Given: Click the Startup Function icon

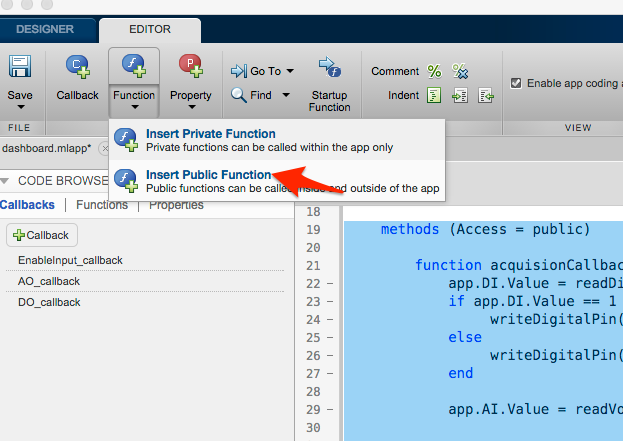Looking at the screenshot, I should click(330, 67).
